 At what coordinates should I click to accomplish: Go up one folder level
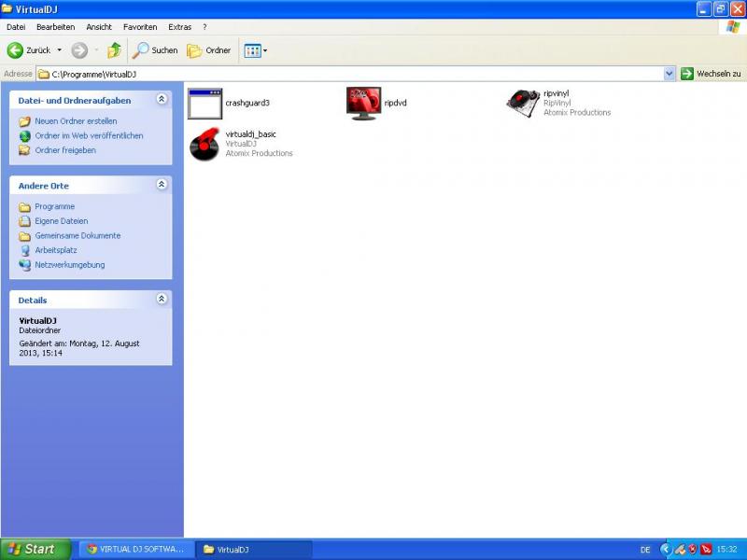pyautogui.click(x=114, y=50)
